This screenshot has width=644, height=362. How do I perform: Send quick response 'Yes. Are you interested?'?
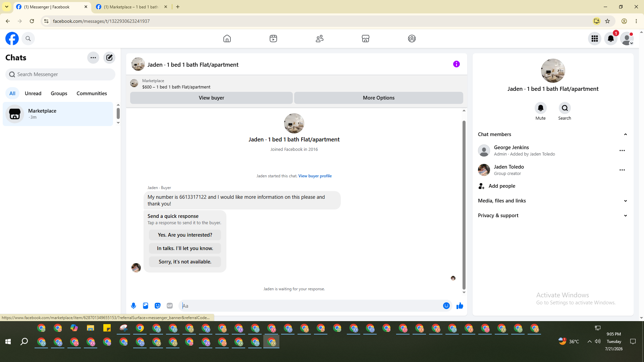[185, 235]
